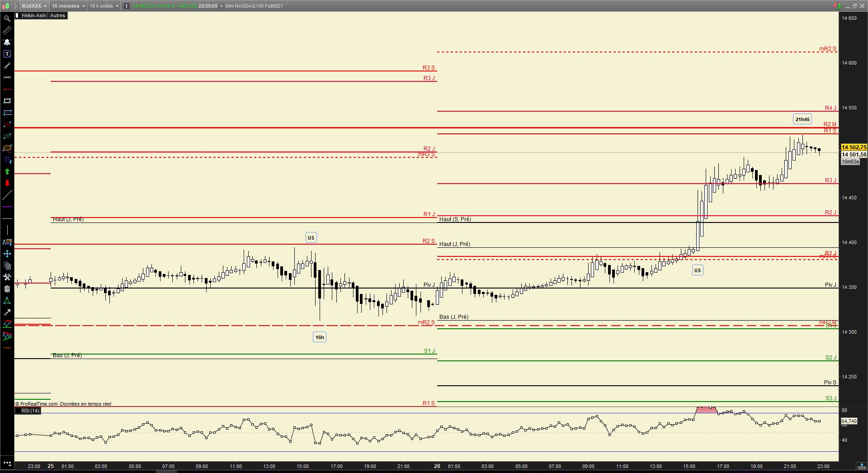Click the S1 J support label
Image resolution: width=868 pixels, height=473 pixels.
point(429,351)
